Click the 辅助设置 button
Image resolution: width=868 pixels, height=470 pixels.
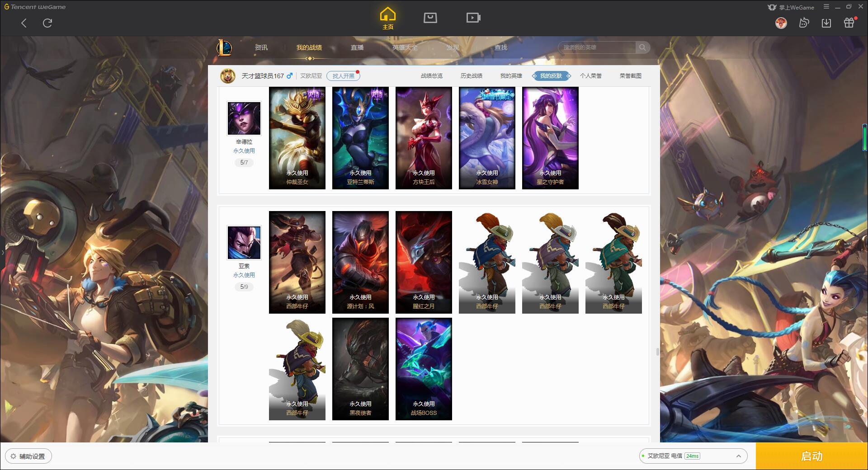[28, 456]
